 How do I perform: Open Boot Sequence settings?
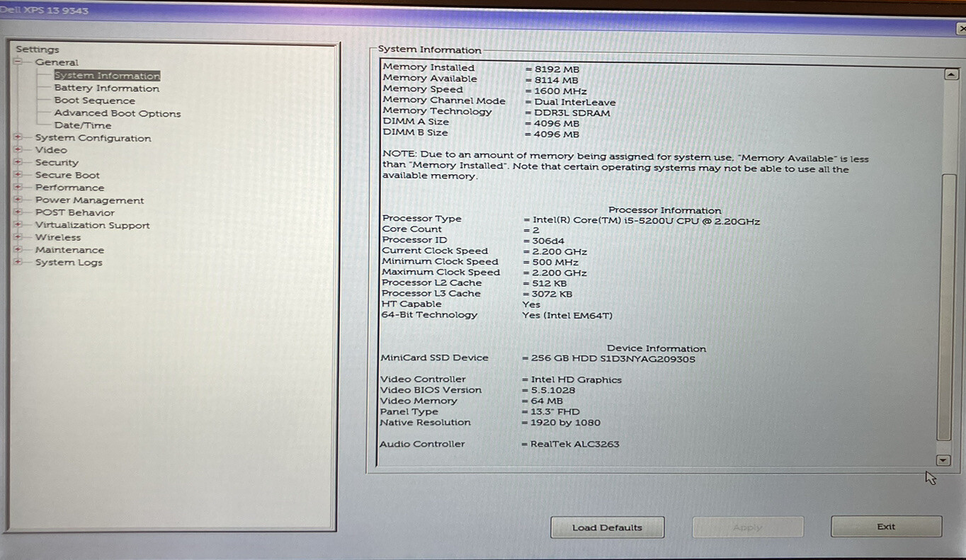coord(95,101)
